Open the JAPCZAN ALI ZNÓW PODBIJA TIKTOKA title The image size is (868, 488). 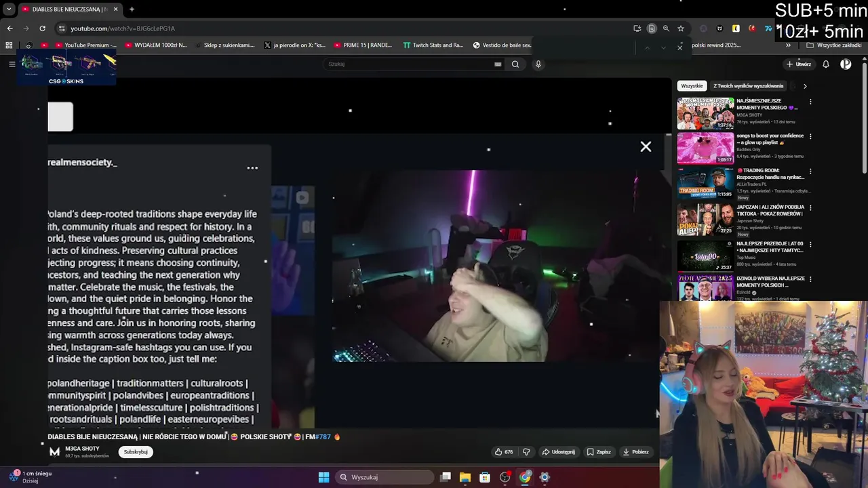(x=770, y=210)
